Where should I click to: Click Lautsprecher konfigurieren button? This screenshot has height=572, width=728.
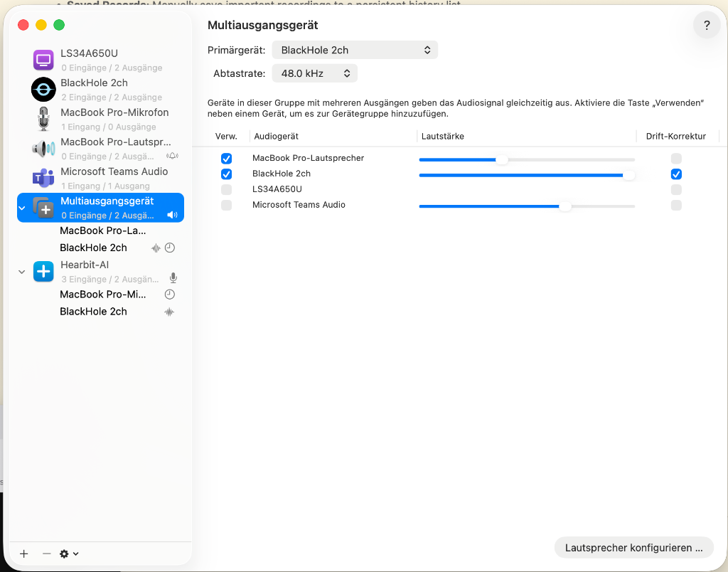(x=633, y=548)
